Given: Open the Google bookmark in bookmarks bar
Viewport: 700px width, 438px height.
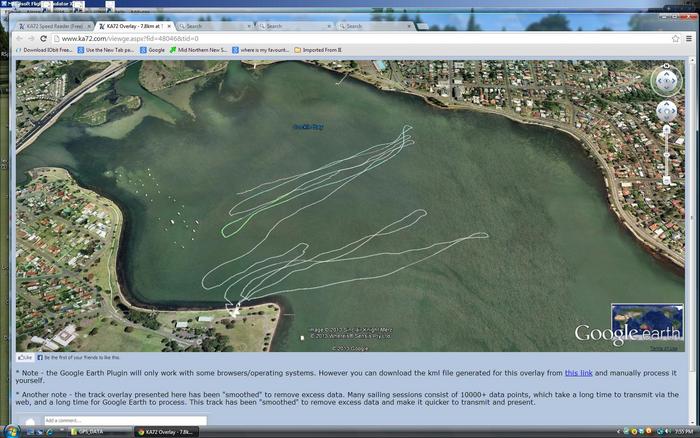Looking at the screenshot, I should pos(152,49).
